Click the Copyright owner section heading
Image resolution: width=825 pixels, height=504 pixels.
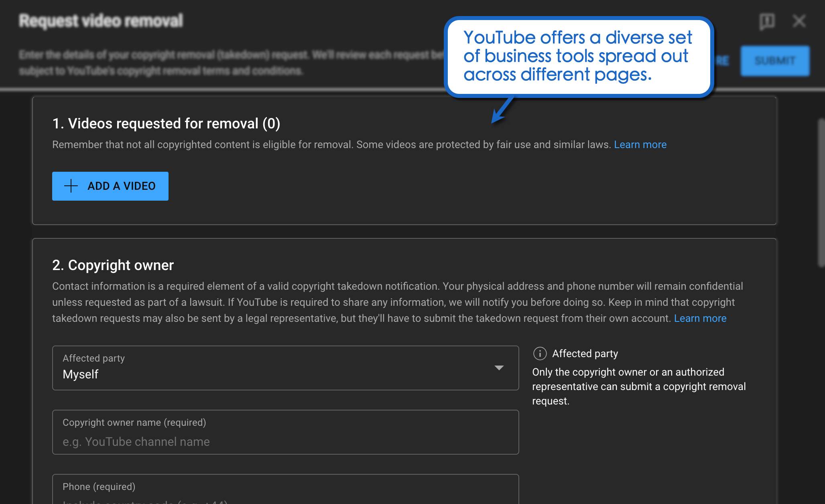[113, 265]
